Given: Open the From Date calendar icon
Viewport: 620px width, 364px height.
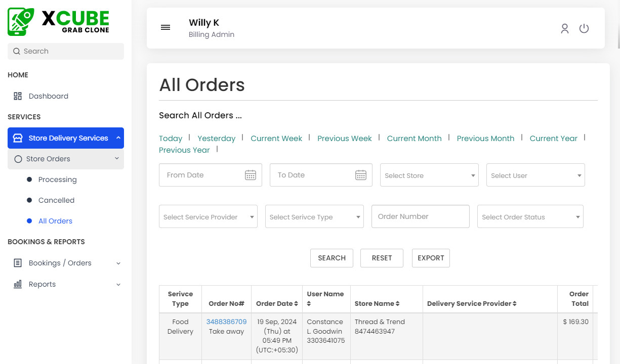Looking at the screenshot, I should (x=251, y=175).
